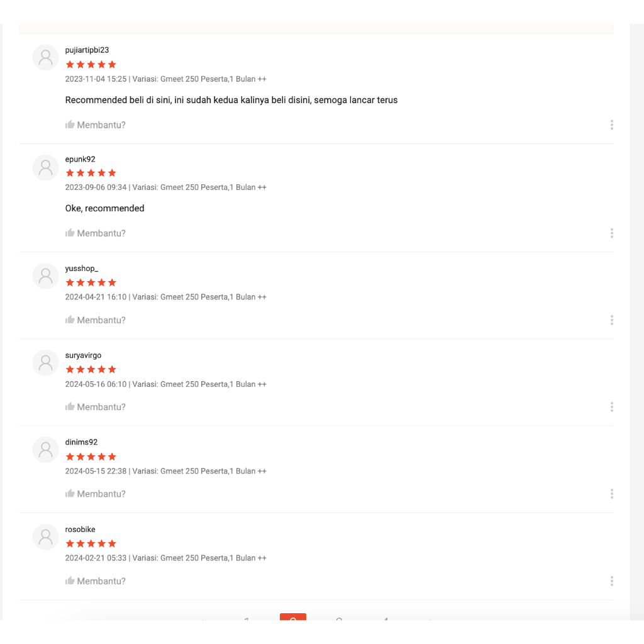This screenshot has width=644, height=644.
Task: Like rosobike's review with Membantu
Action: [x=95, y=581]
